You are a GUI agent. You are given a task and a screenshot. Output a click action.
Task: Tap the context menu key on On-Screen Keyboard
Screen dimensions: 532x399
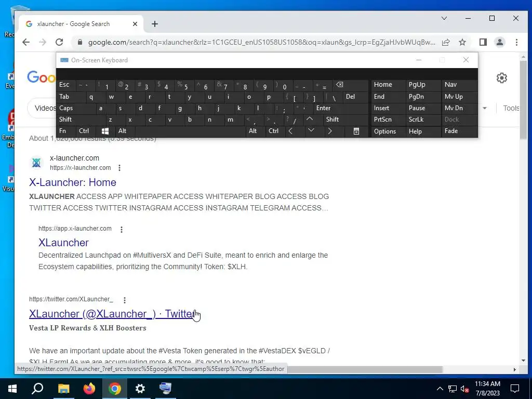(356, 131)
